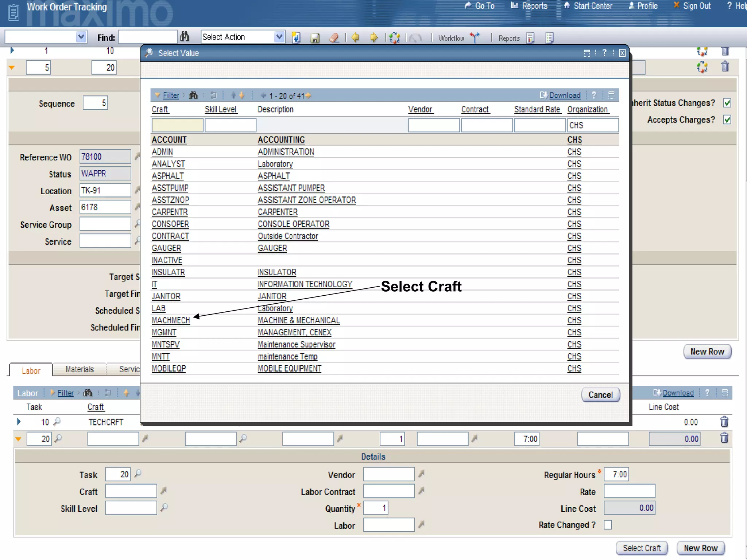Open Filter in Labor table header
The width and height of the screenshot is (747, 560).
66,393
